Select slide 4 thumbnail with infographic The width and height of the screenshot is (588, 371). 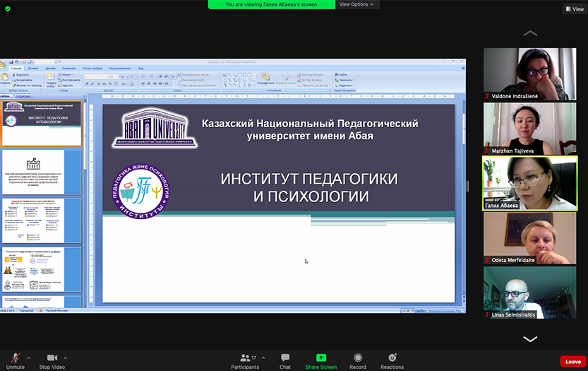41,269
